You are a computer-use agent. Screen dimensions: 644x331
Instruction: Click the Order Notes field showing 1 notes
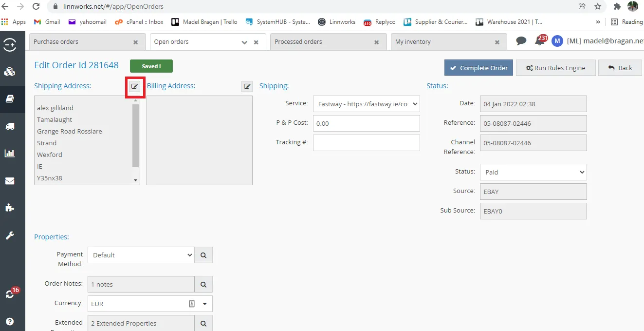tap(141, 284)
